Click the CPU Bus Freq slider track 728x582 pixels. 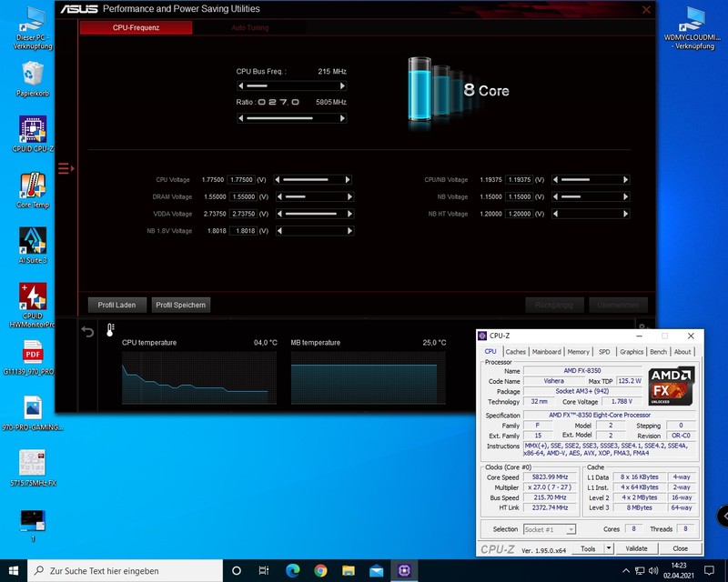(291, 85)
